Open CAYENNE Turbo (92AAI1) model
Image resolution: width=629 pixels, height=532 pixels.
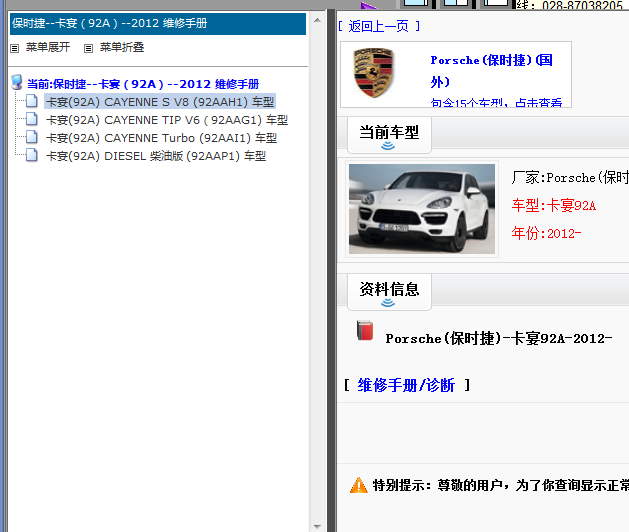(x=161, y=138)
